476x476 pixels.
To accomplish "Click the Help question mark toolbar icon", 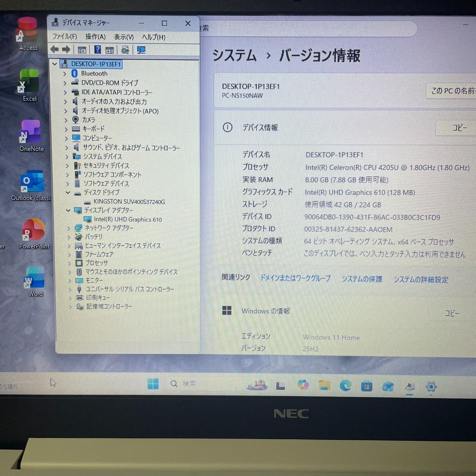I will (x=97, y=49).
